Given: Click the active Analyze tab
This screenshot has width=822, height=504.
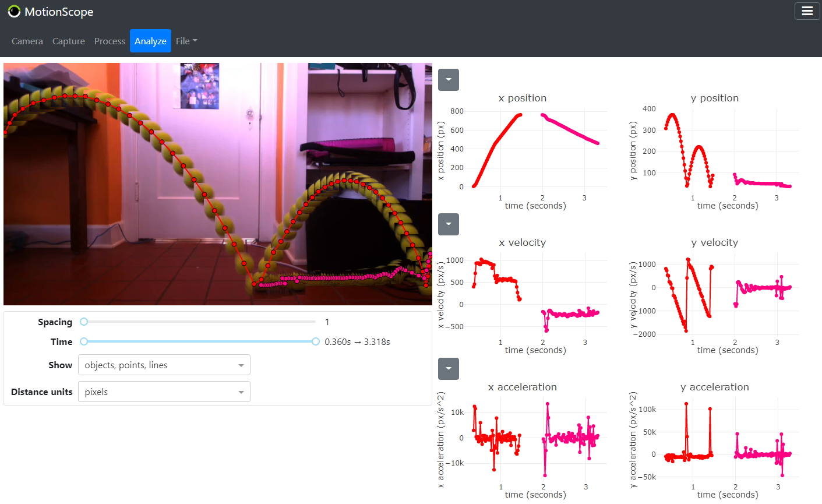Looking at the screenshot, I should (150, 41).
